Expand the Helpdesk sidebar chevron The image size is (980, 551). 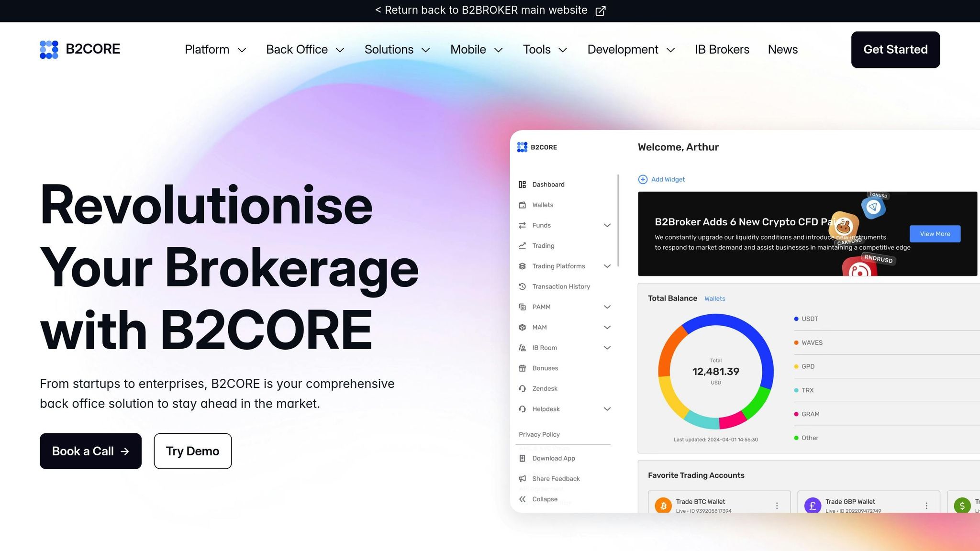tap(607, 409)
